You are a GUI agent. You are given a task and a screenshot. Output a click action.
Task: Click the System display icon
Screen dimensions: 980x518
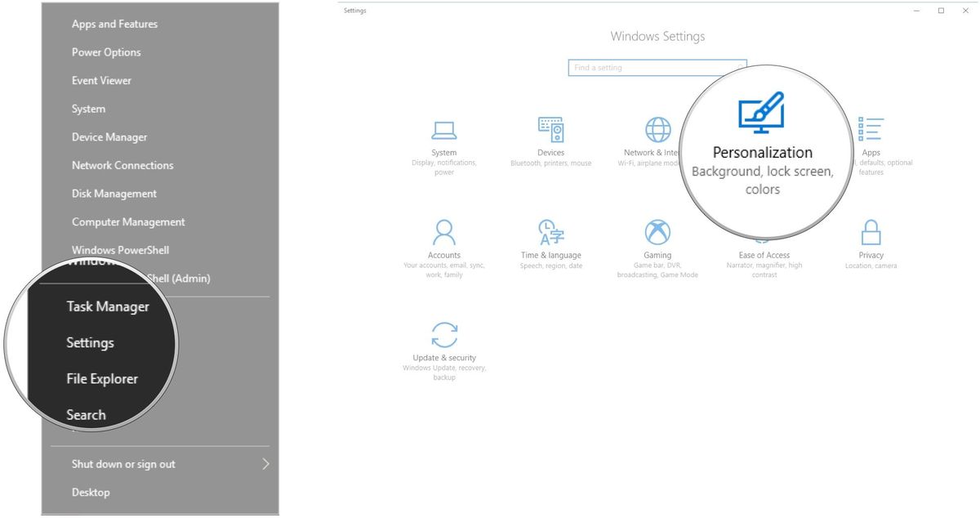pos(444,129)
